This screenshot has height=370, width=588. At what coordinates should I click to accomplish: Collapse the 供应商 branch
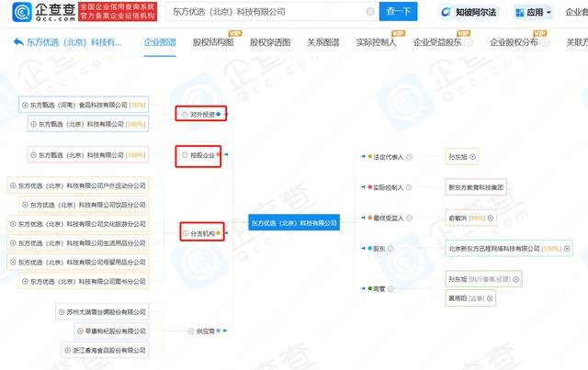coord(191,331)
